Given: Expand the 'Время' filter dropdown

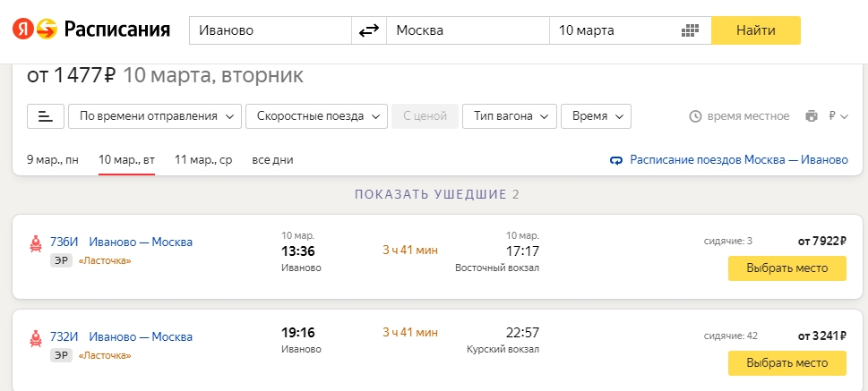Looking at the screenshot, I should point(597,116).
